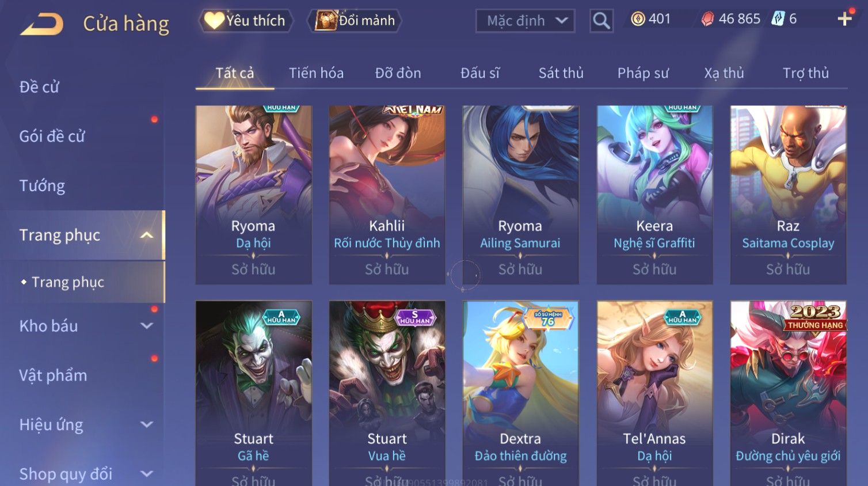The image size is (868, 486).
Task: Click the blue voucher ticket icon
Action: pyautogui.click(x=778, y=19)
